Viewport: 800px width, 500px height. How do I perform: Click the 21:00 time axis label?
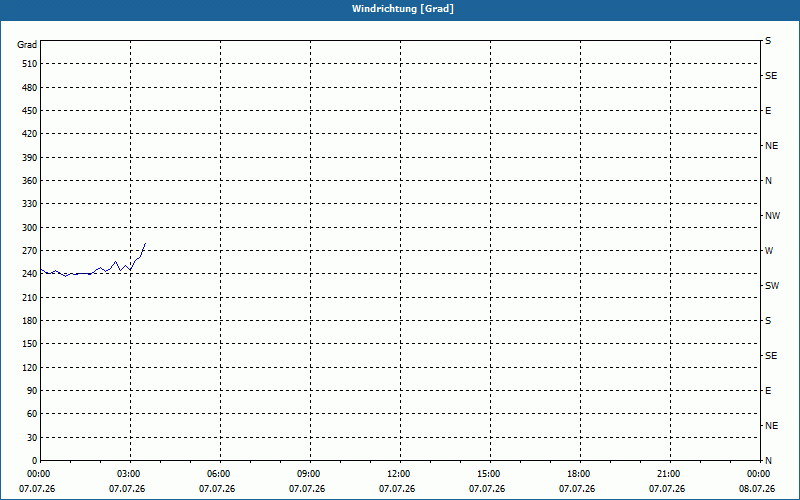(668, 474)
